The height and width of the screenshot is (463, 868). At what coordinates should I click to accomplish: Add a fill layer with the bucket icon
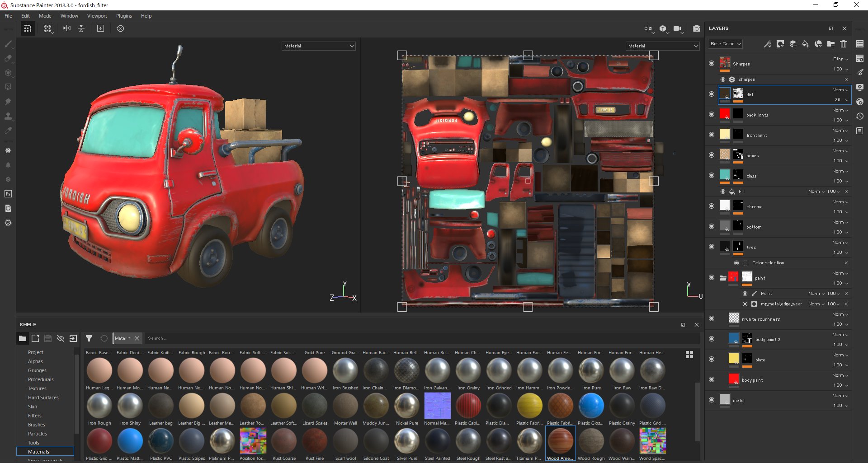tap(806, 44)
